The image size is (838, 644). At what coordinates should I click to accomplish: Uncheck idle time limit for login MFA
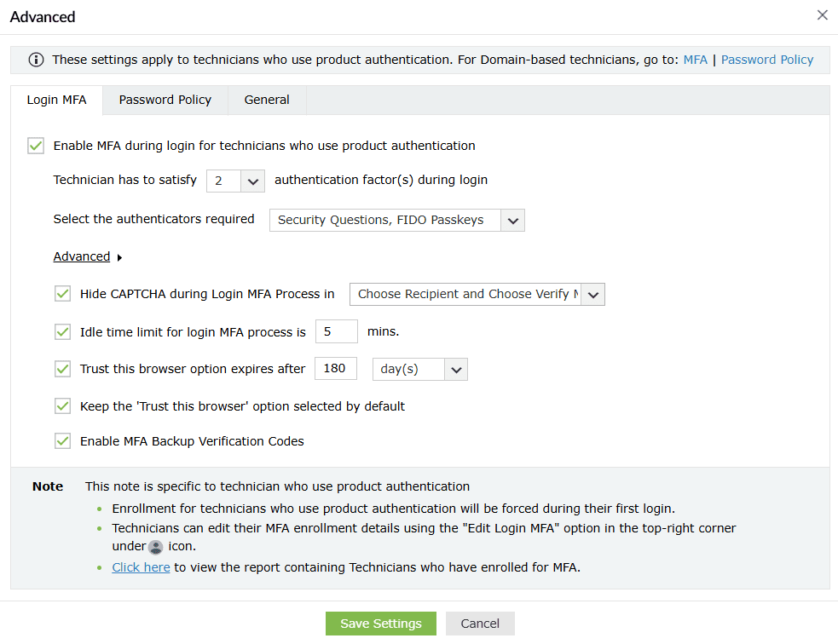point(62,331)
